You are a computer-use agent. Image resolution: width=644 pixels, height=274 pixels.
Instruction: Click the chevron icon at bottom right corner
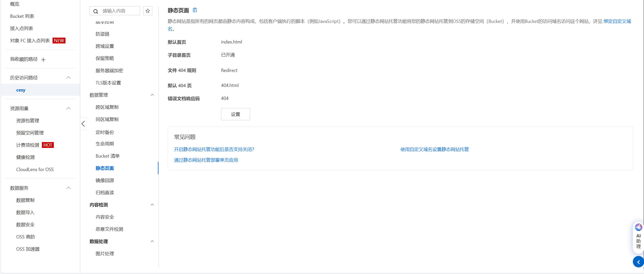(638, 262)
